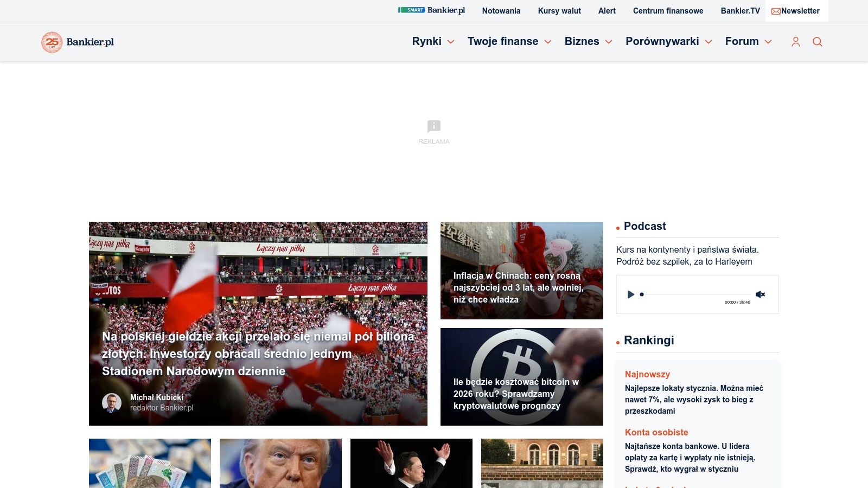
Task: Seek on the podcast progress bar
Action: [696, 294]
